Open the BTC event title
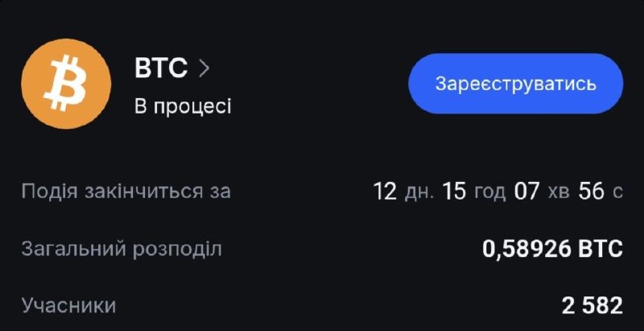This screenshot has height=331, width=644. 161,68
